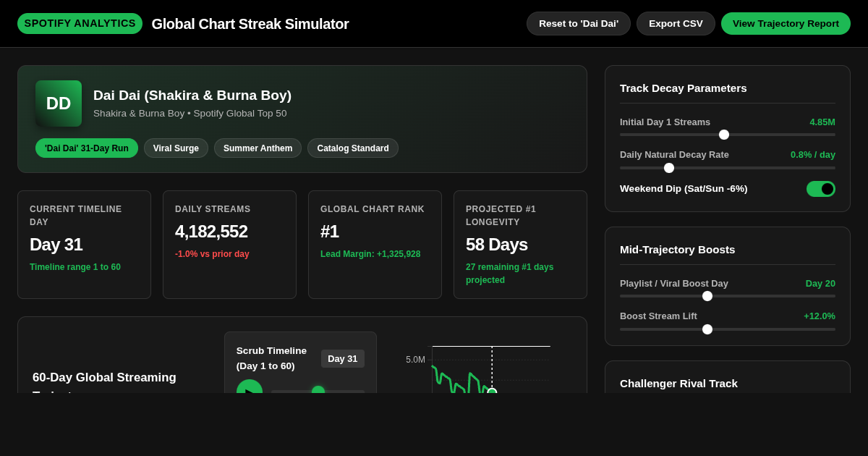Select the Viral Surge preset
Viewport: 868px width, 456px height.
click(x=176, y=148)
